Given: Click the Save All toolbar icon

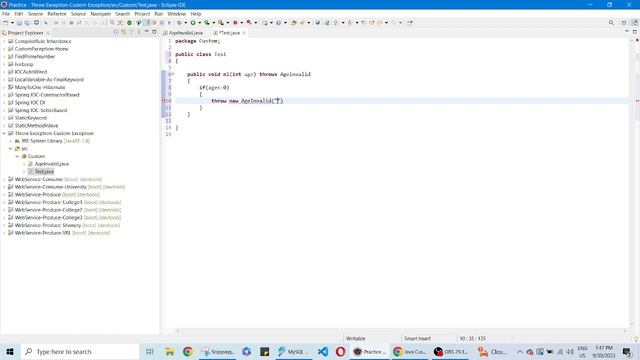Looking at the screenshot, I should pos(27,23).
